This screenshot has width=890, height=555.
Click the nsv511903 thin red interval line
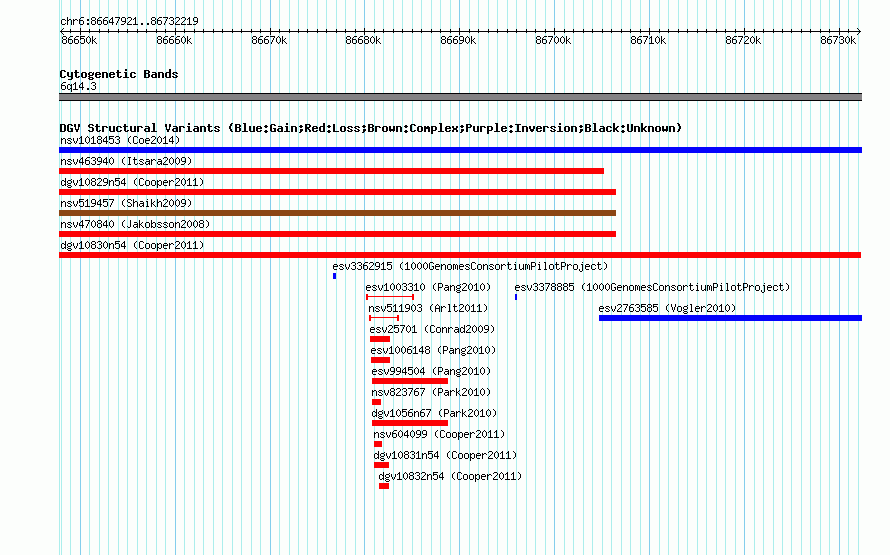384,318
